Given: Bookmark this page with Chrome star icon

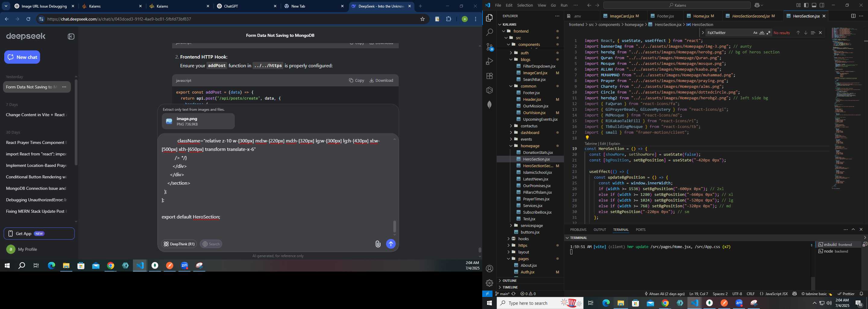Looking at the screenshot, I should 422,19.
